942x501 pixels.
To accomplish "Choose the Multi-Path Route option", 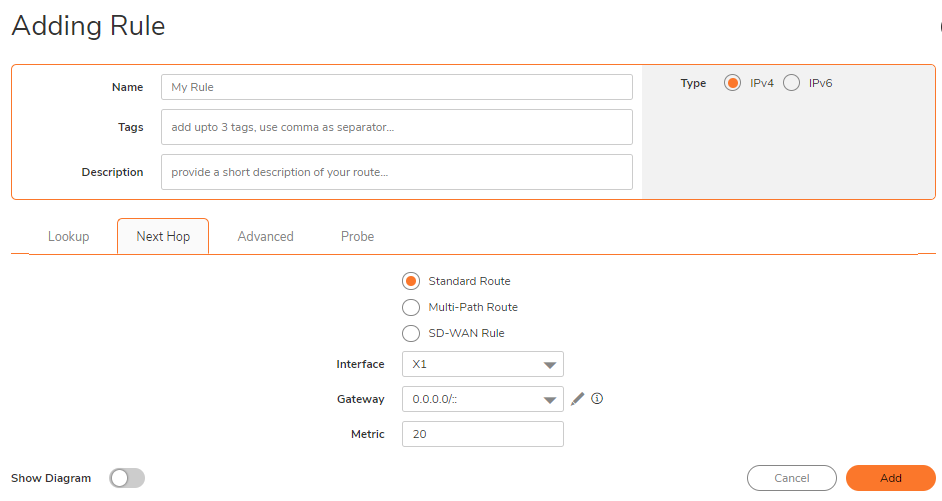I will pyautogui.click(x=411, y=307).
